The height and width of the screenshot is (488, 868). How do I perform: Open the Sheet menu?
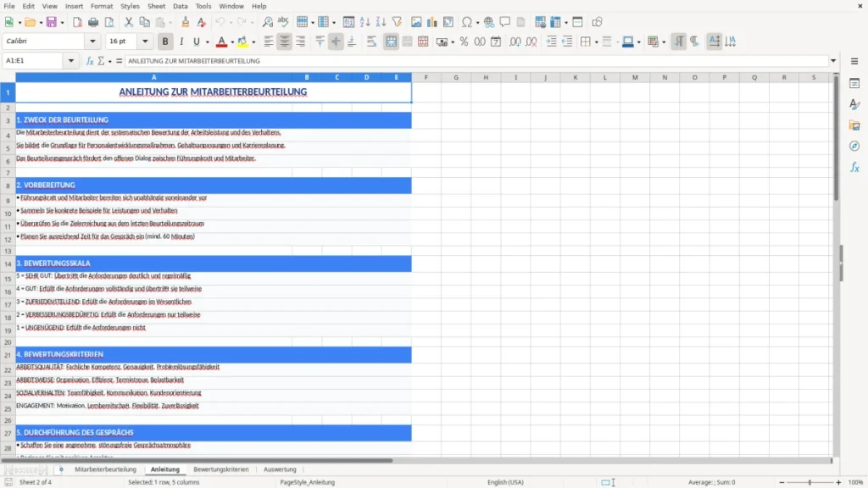click(156, 6)
